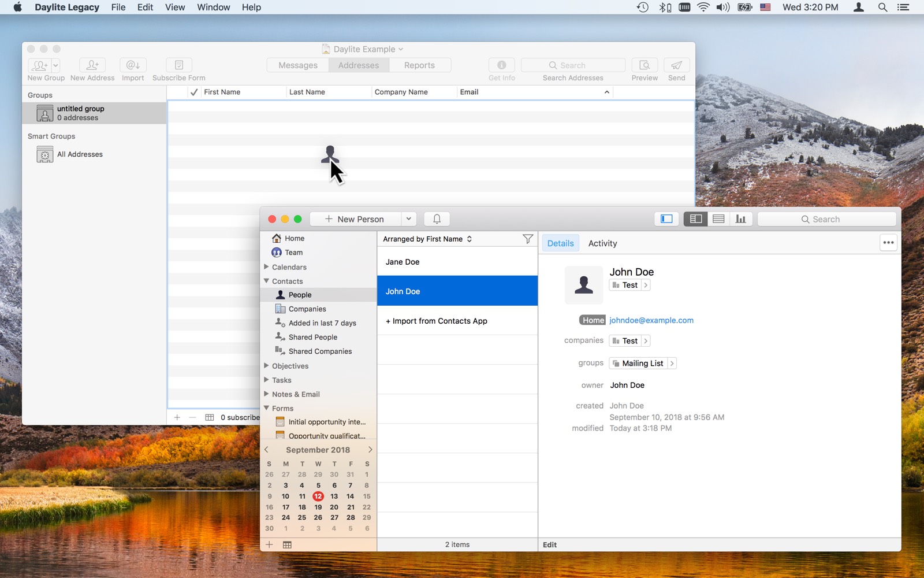
Task: Select list-only view mode
Action: click(718, 219)
